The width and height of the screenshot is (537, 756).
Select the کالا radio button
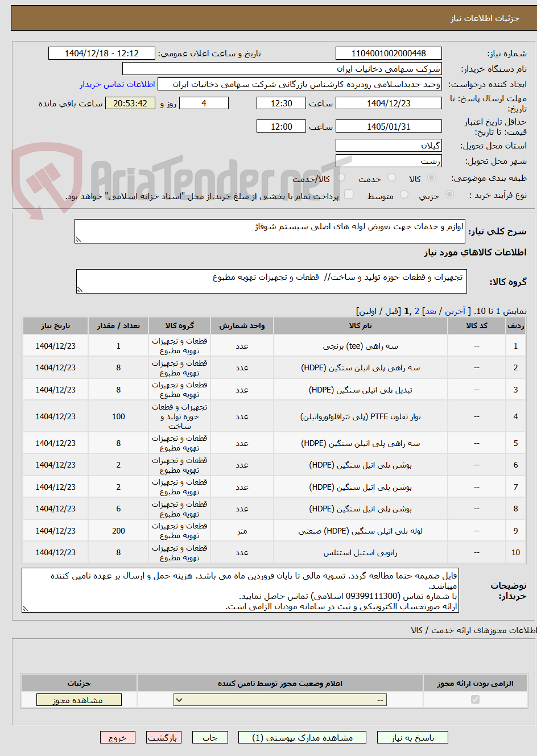pyautogui.click(x=431, y=178)
